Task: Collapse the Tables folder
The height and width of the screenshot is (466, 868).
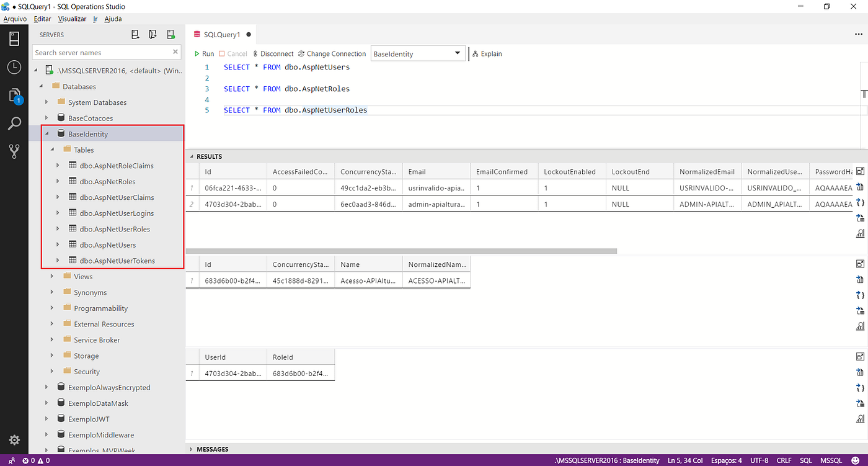Action: 52,150
